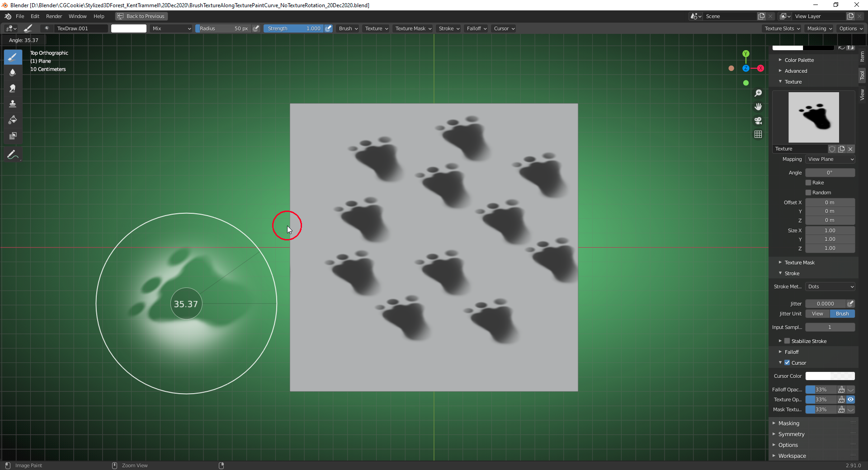Switch to the View sidebar tab
Viewport: 868px width, 470px height.
click(863, 94)
